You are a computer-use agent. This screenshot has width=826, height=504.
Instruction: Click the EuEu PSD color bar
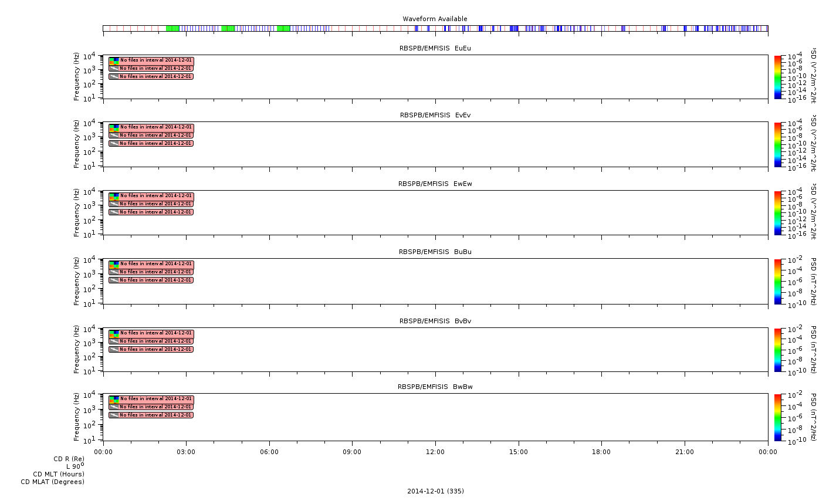coord(777,77)
